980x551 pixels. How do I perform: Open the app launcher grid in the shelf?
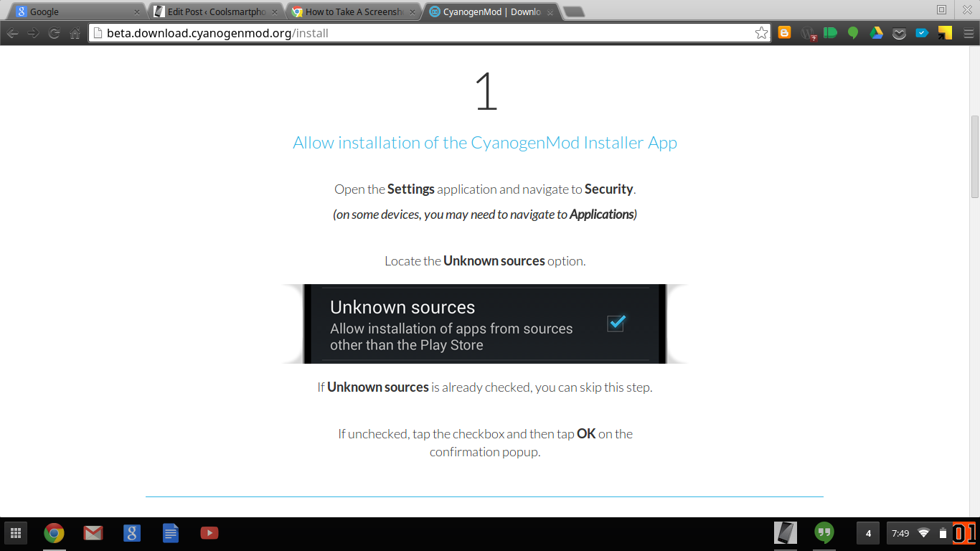tap(16, 533)
